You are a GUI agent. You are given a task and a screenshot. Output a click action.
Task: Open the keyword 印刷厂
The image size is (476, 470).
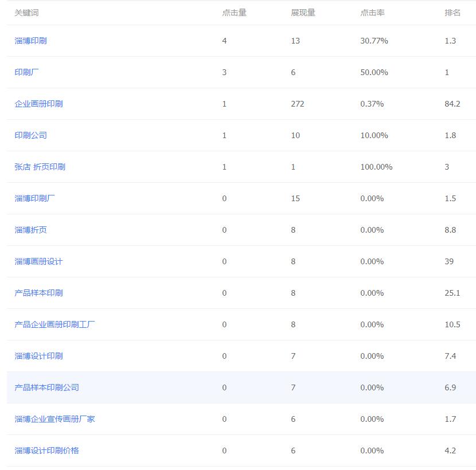(26, 72)
